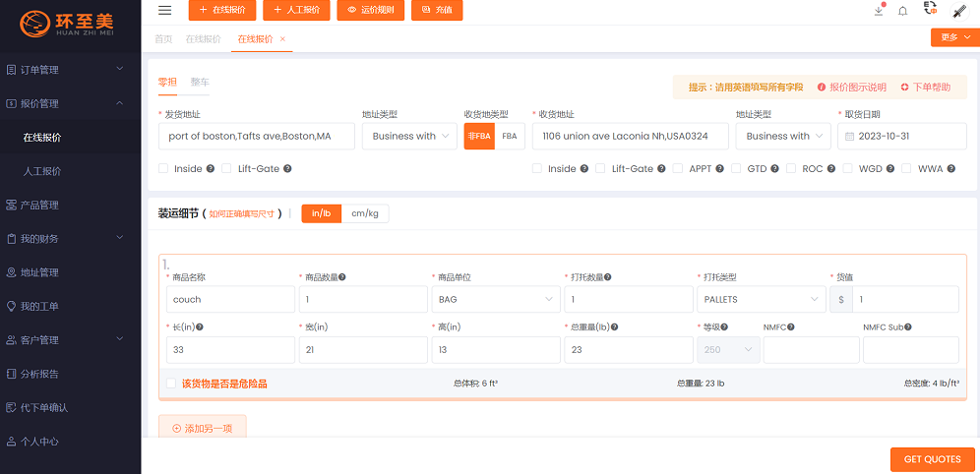Open the 打托类型 PALLETS dropdown
Image resolution: width=980 pixels, height=474 pixels.
761,299
